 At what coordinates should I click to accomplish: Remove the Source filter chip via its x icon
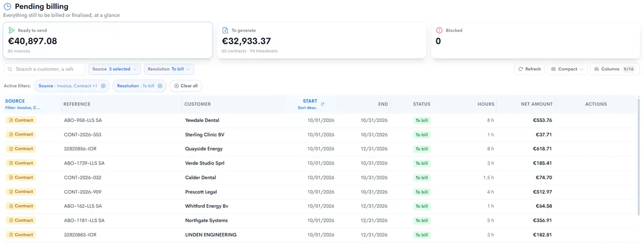click(103, 86)
